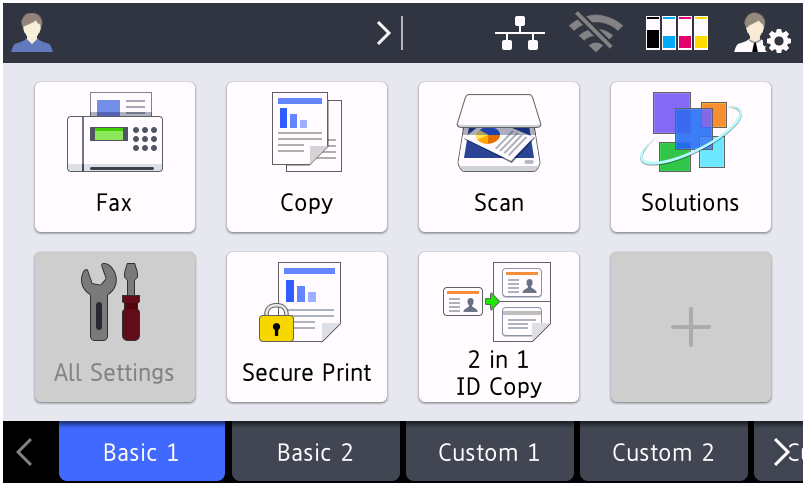Viewport: 805px width, 485px height.
Task: Switch to the Basic 1 tab
Action: pyautogui.click(x=141, y=452)
